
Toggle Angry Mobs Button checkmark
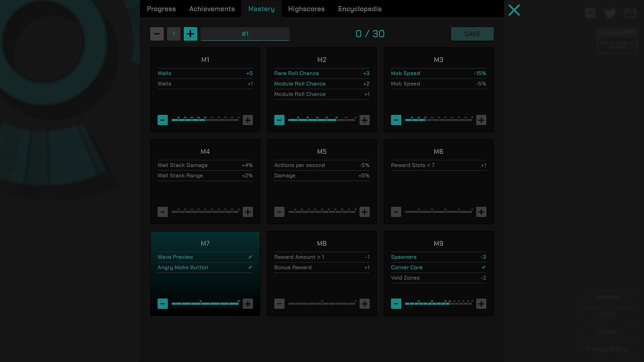click(250, 267)
